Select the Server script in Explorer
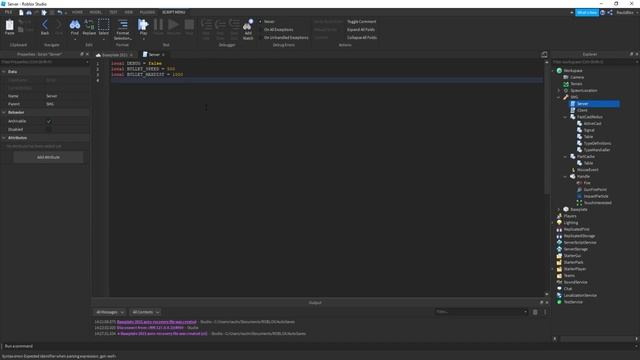Screen dimensions: 640x360 pyautogui.click(x=595, y=104)
